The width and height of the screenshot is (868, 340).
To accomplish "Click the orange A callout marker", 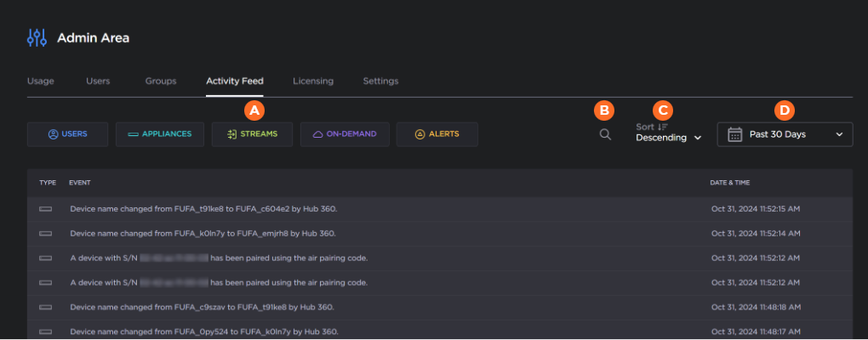I will coord(254,110).
